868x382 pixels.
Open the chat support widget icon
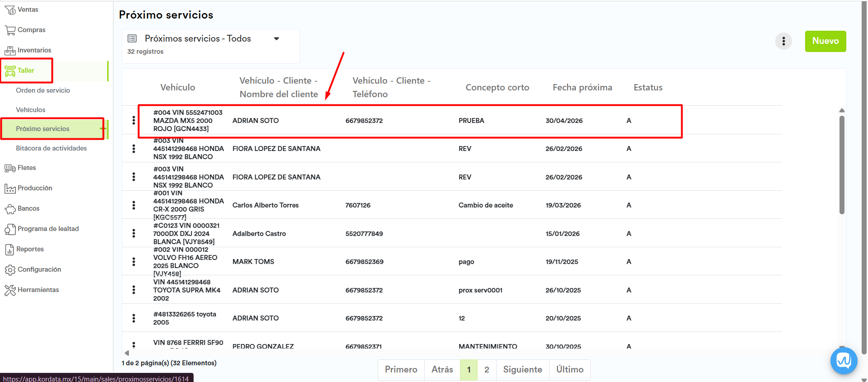coord(844,360)
